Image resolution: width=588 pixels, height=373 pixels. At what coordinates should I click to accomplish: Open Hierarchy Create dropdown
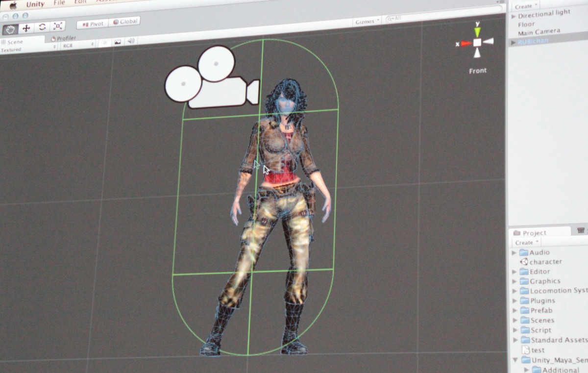[x=526, y=6]
